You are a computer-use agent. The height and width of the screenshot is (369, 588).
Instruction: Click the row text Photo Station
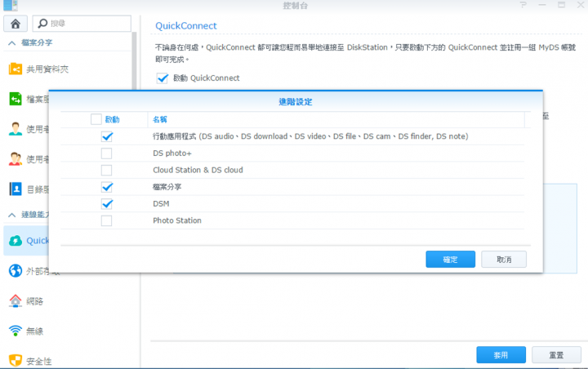(x=177, y=221)
